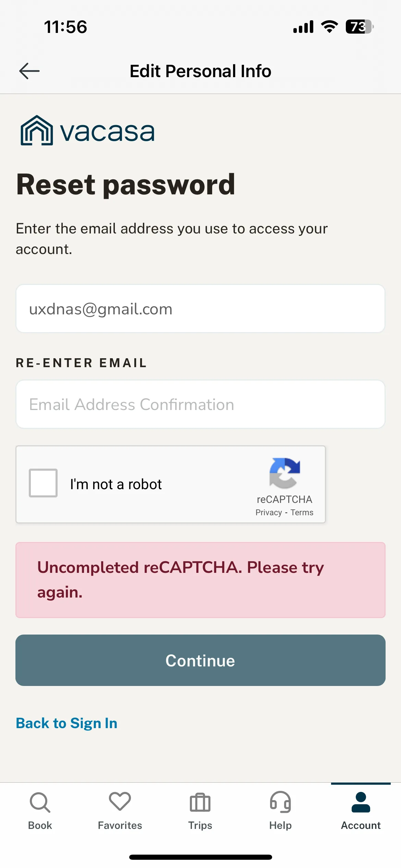This screenshot has height=868, width=401.
Task: Tap the Edit Personal Info title
Action: coord(200,71)
